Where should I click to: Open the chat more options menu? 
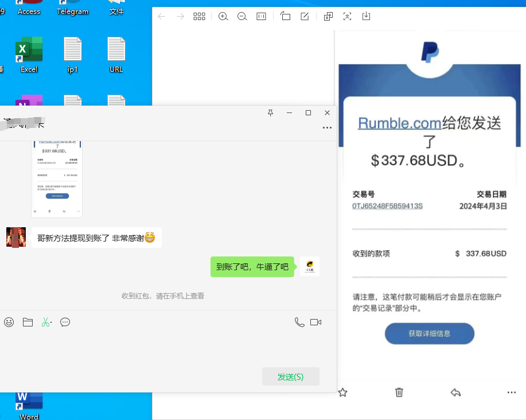327,128
